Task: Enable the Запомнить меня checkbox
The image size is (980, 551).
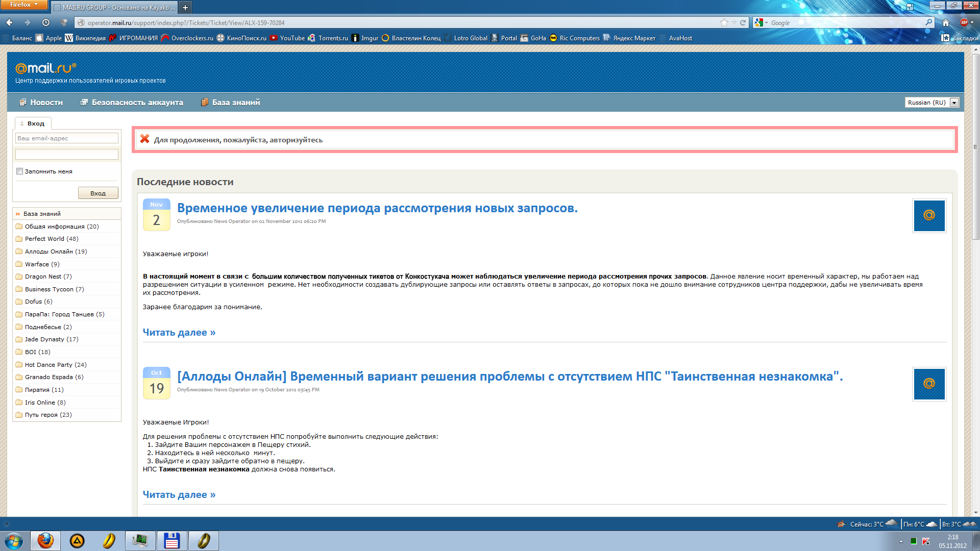Action: click(x=20, y=171)
